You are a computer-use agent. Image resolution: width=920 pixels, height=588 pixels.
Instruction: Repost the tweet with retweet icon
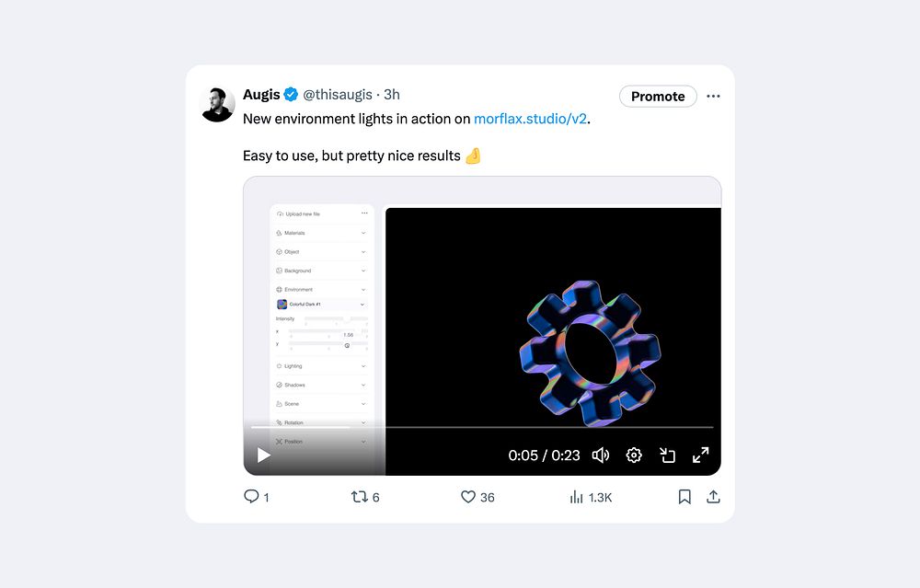click(x=359, y=497)
